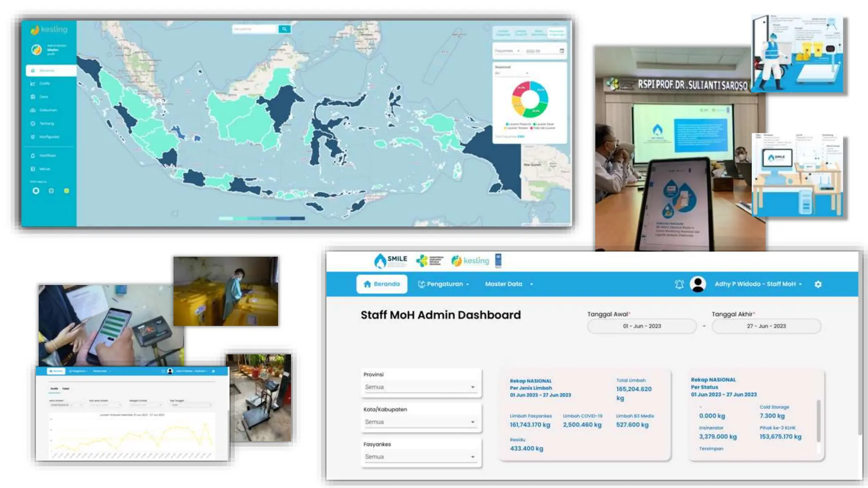Select the white circle theme option
This screenshot has height=488, width=868.
click(x=36, y=191)
